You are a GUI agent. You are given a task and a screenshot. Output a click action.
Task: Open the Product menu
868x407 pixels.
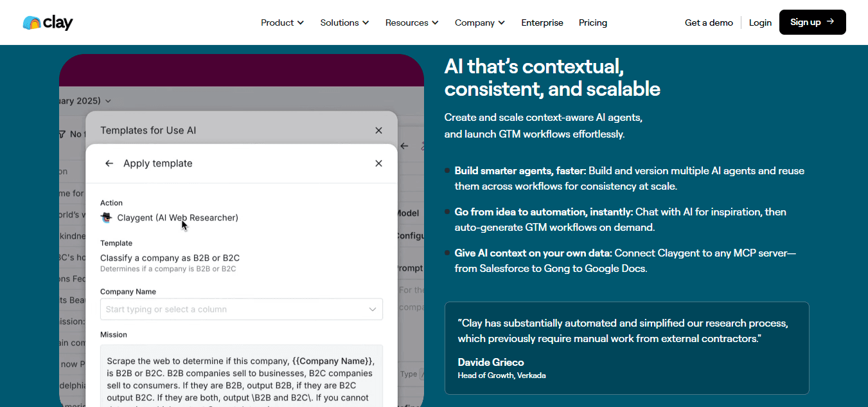coord(282,23)
